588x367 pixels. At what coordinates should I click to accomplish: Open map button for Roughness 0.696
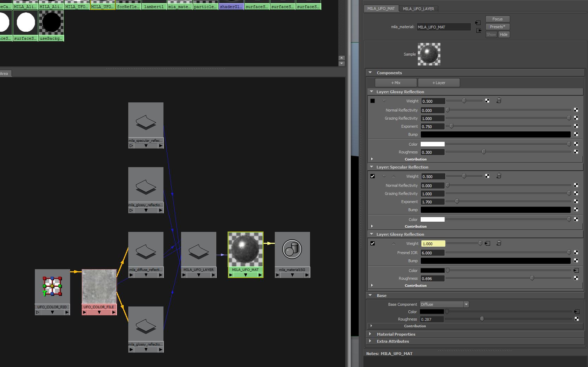point(576,278)
